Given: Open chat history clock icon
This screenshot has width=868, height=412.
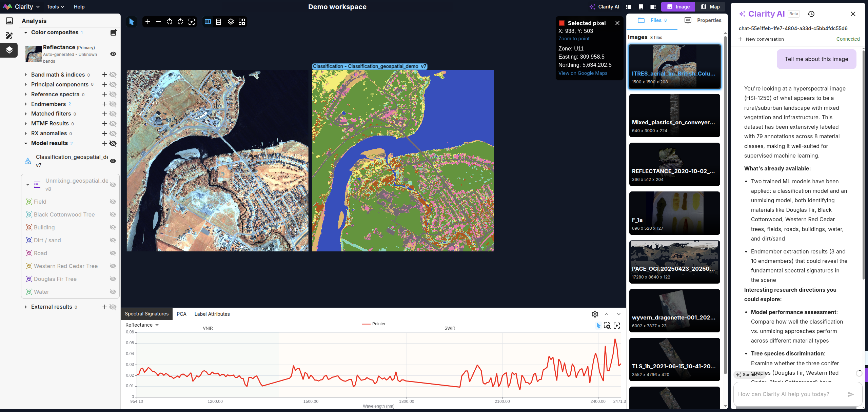Looking at the screenshot, I should point(811,14).
